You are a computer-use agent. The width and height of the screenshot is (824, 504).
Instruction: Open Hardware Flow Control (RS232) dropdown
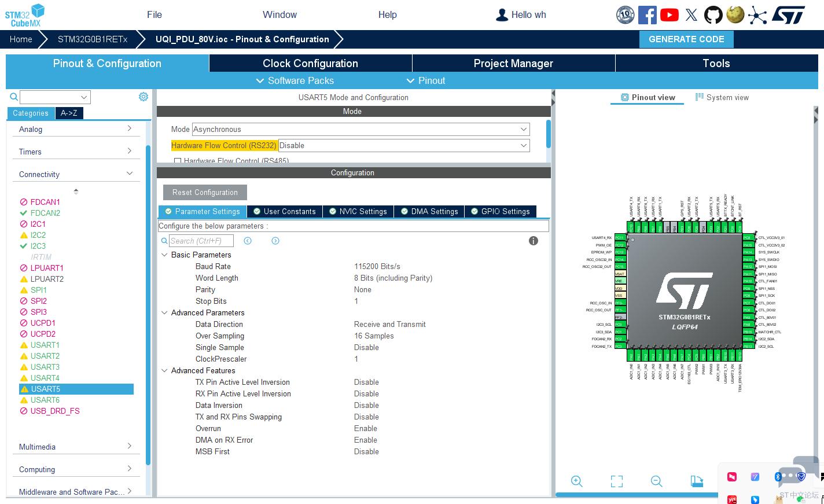[404, 145]
